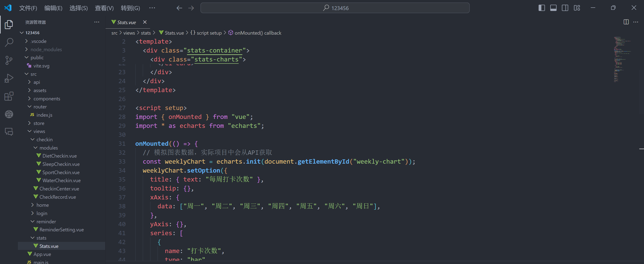Open SleepCheckin.vue from the file tree
Screen dimensions: 644x264
tap(61, 164)
